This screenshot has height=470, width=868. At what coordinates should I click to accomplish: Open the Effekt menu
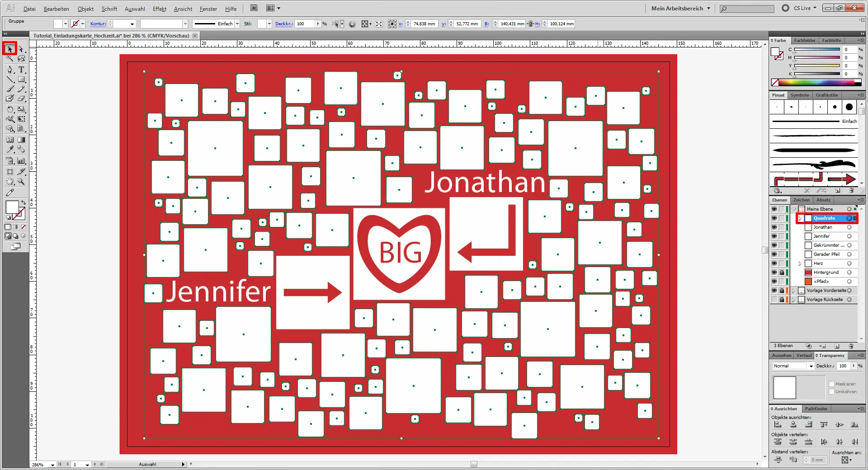pyautogui.click(x=159, y=9)
